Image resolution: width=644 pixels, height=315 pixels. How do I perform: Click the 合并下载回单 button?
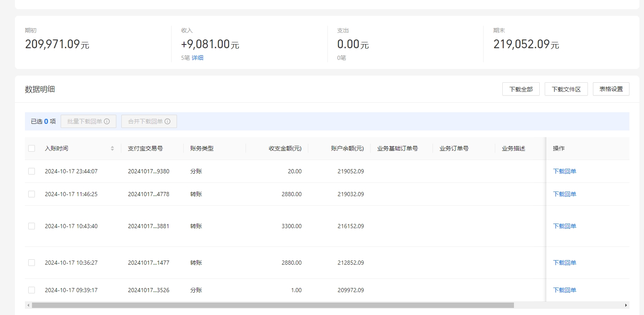click(145, 121)
